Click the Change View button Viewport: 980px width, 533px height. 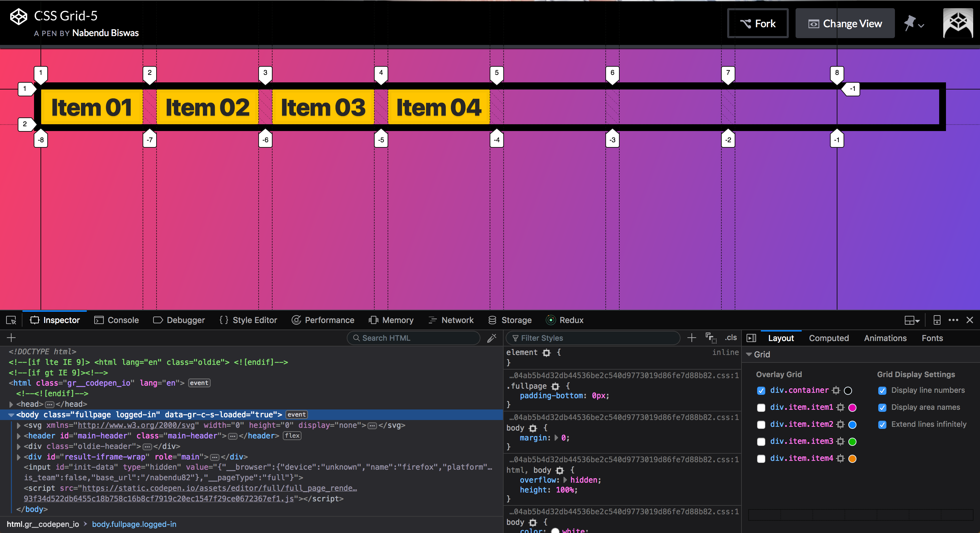845,23
